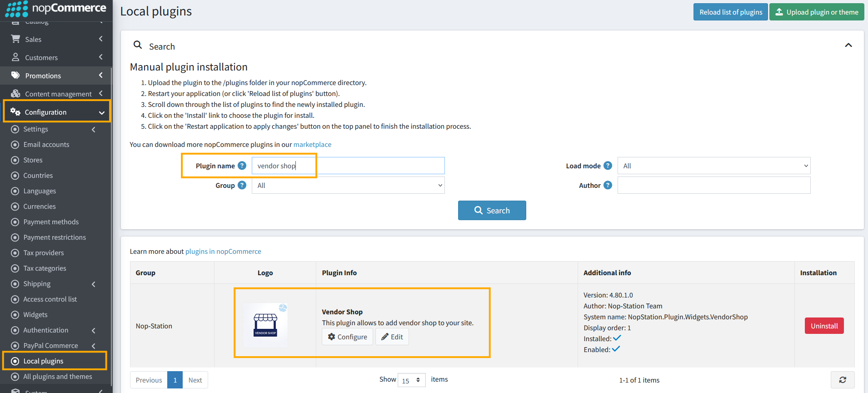The width and height of the screenshot is (868, 393).
Task: Click the Plugin name help icon
Action: point(242,166)
